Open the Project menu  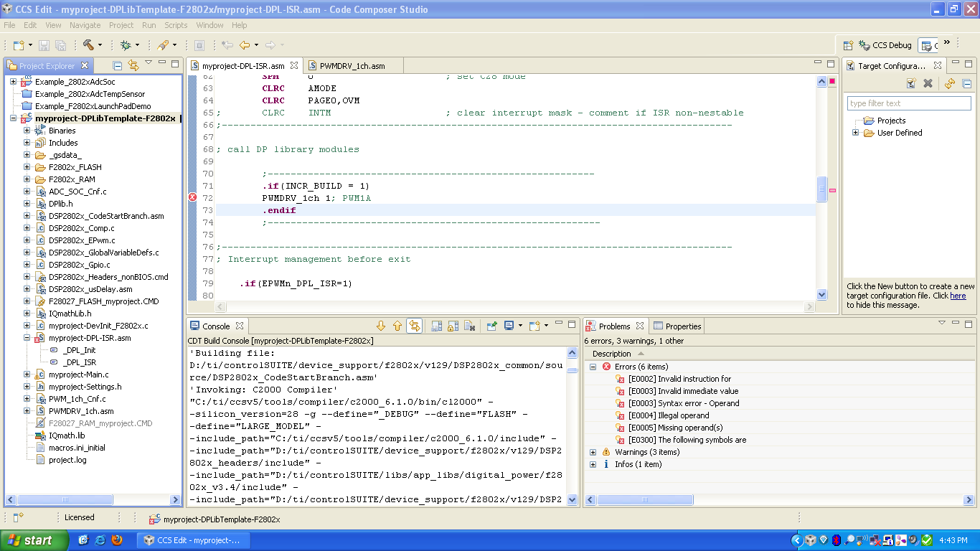coord(121,25)
